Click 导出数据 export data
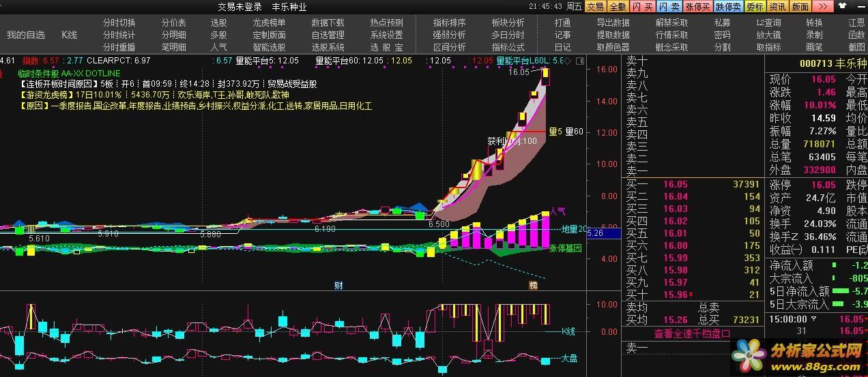Viewport: 868px width, 377px height. pos(613,22)
